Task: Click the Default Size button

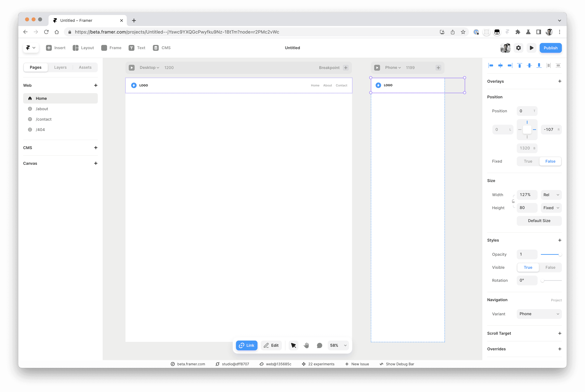Action: pyautogui.click(x=539, y=220)
